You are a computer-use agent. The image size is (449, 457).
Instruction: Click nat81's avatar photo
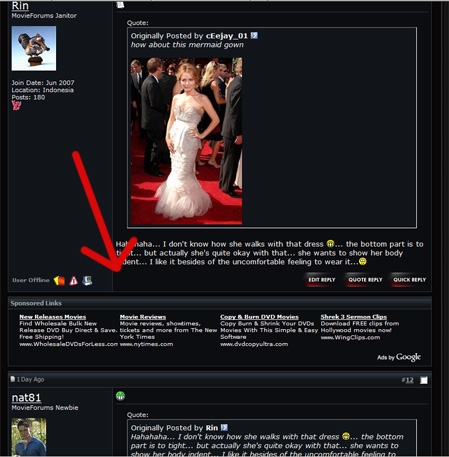point(29,437)
